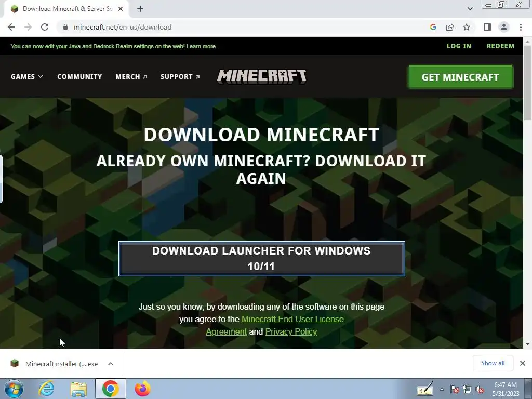Close the downloads bar
This screenshot has width=532, height=399.
(523, 363)
